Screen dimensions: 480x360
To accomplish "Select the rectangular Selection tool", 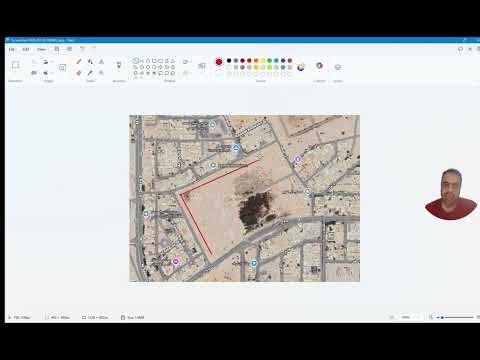I will pos(15,65).
